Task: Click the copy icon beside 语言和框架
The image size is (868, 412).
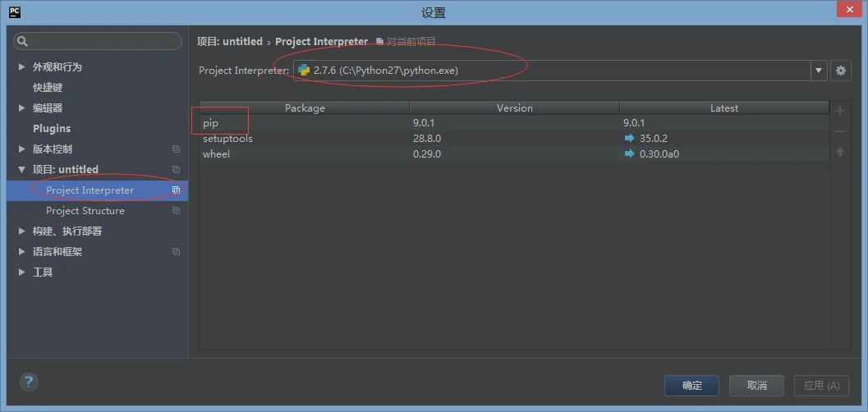Action: pyautogui.click(x=176, y=252)
